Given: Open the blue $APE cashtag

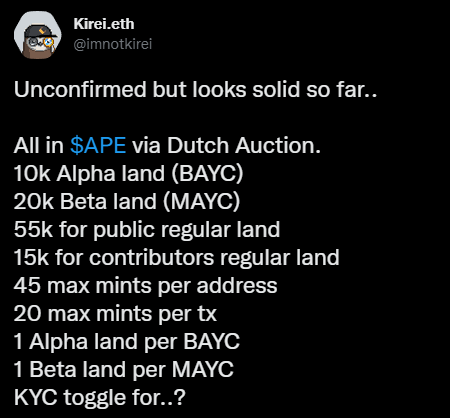Looking at the screenshot, I should point(98,146).
